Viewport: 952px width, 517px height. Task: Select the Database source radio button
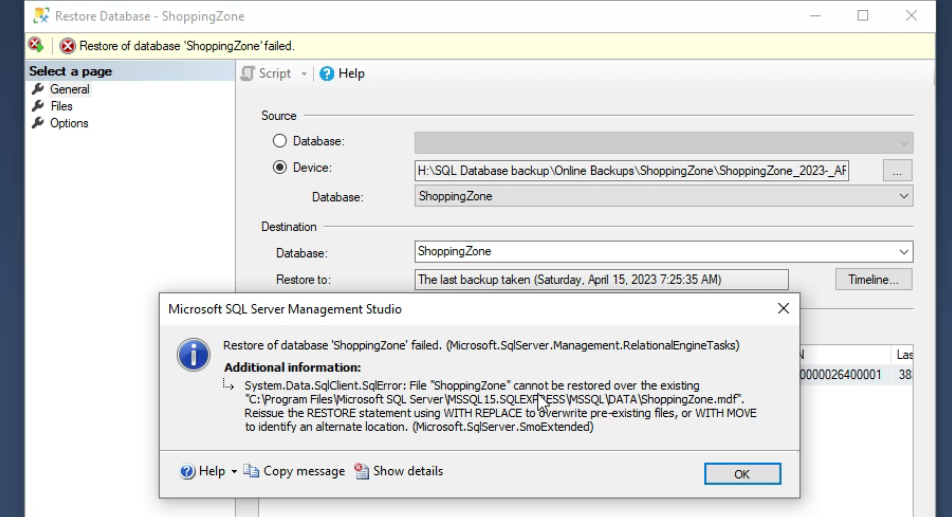[x=279, y=141]
